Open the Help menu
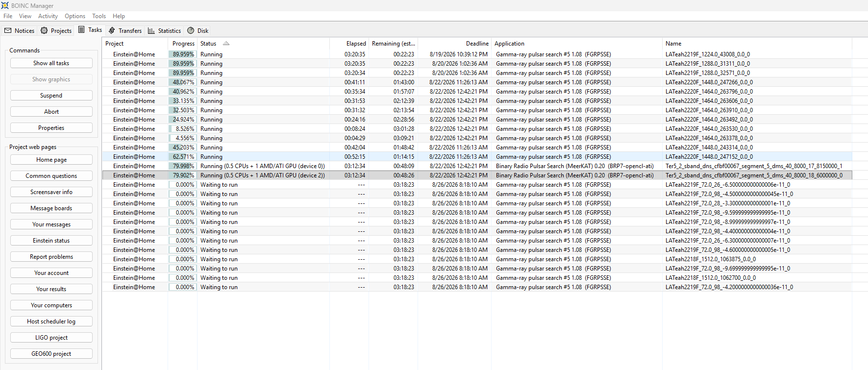Viewport: 868px width, 370px height. 119,16
